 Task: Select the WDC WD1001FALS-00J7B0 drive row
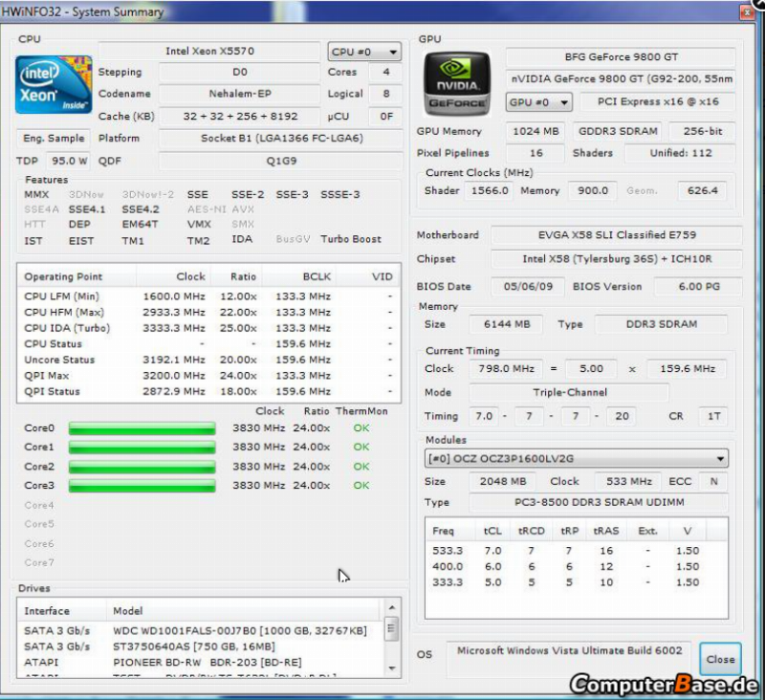[201, 631]
